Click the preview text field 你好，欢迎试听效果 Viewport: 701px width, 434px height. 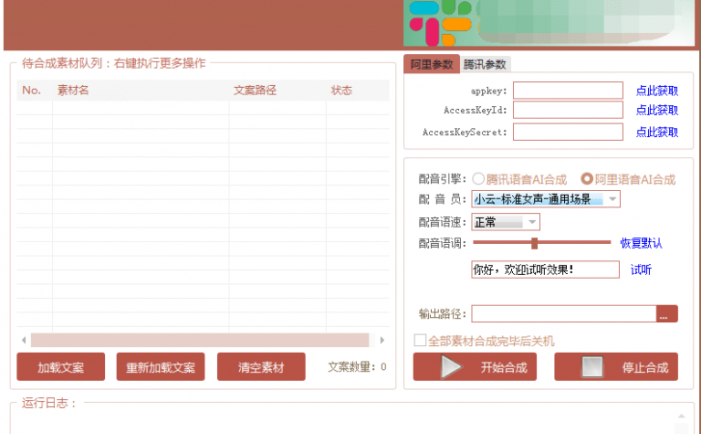545,270
